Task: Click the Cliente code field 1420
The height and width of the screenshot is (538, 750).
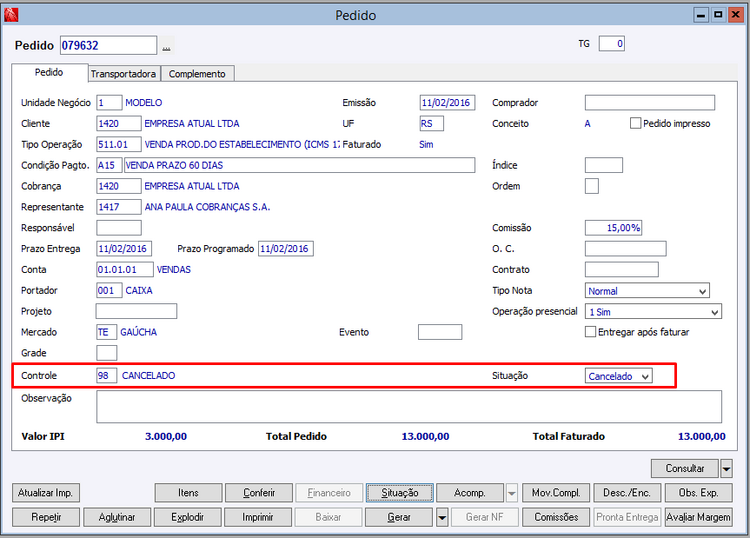Action: [x=119, y=123]
